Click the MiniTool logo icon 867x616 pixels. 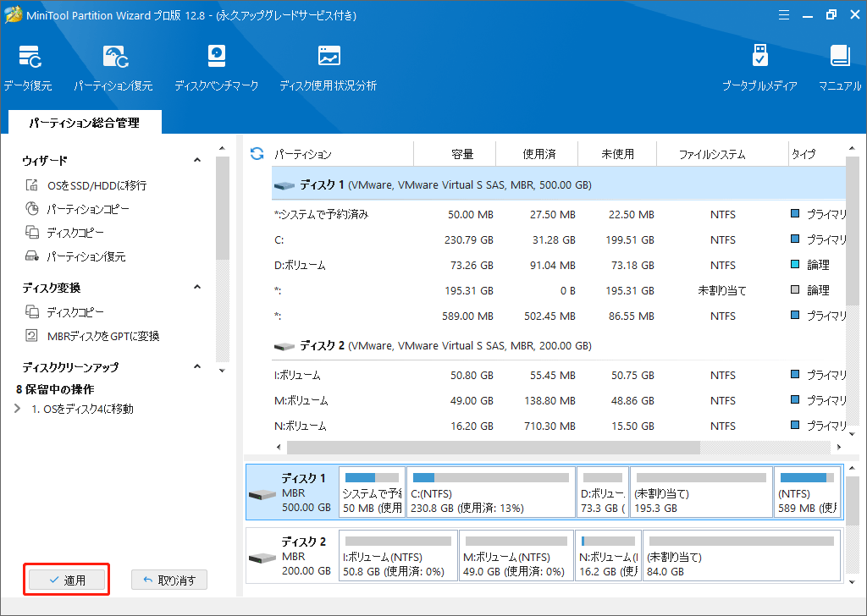(13, 15)
